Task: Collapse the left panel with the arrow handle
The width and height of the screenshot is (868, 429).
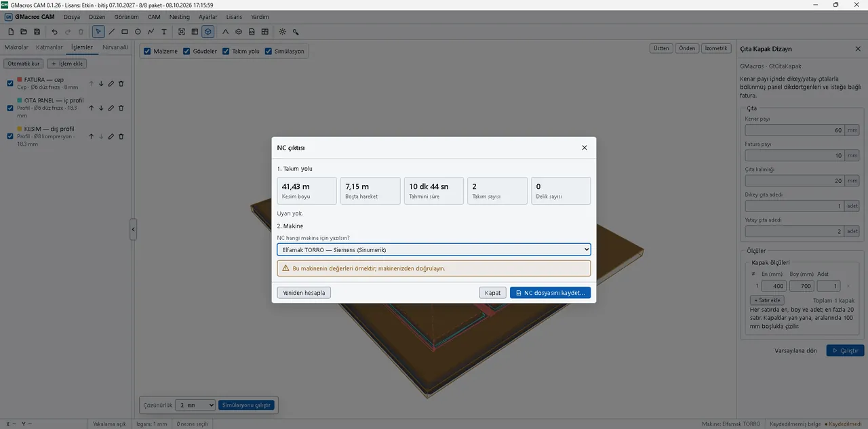Action: coord(134,230)
